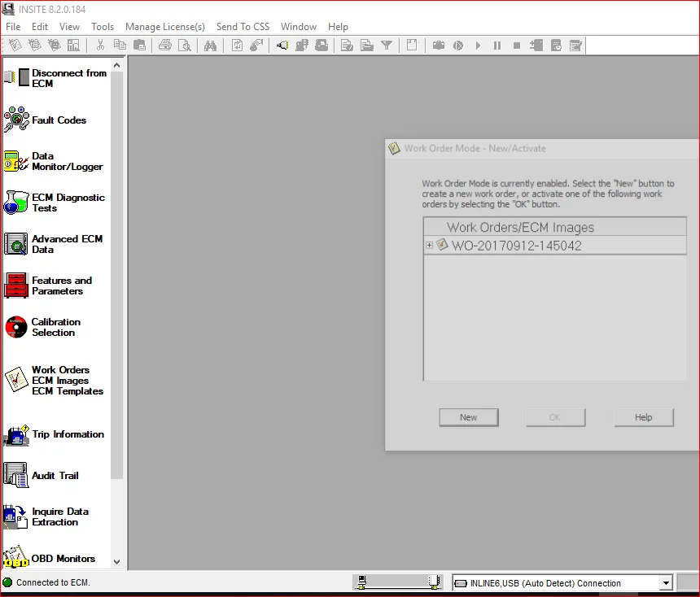This screenshot has width=700, height=597.
Task: Click the ECM connect plug toolbar icon
Action: 282,45
